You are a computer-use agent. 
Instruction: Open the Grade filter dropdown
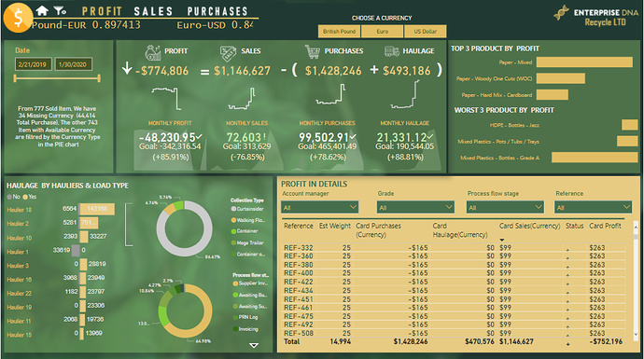pos(415,207)
